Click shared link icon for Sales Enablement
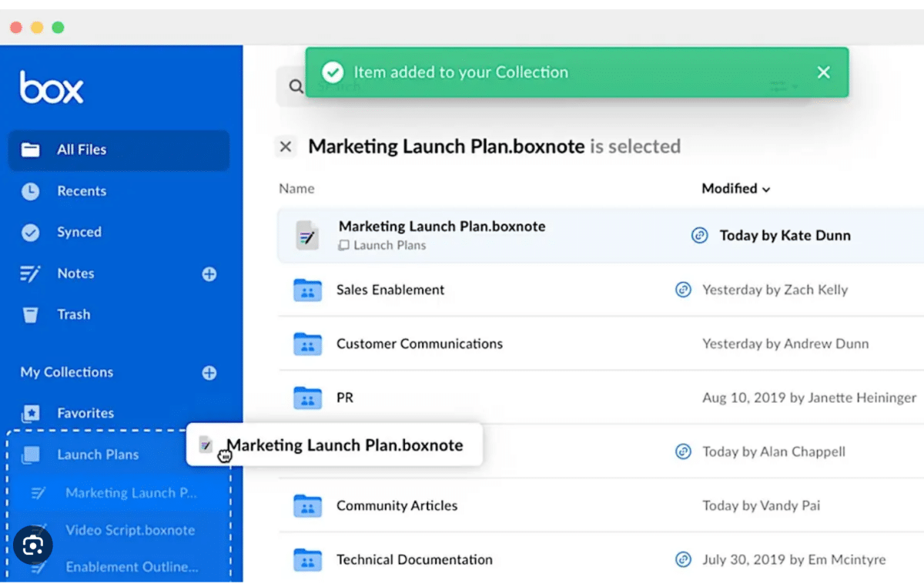This screenshot has width=924, height=584. pyautogui.click(x=683, y=290)
